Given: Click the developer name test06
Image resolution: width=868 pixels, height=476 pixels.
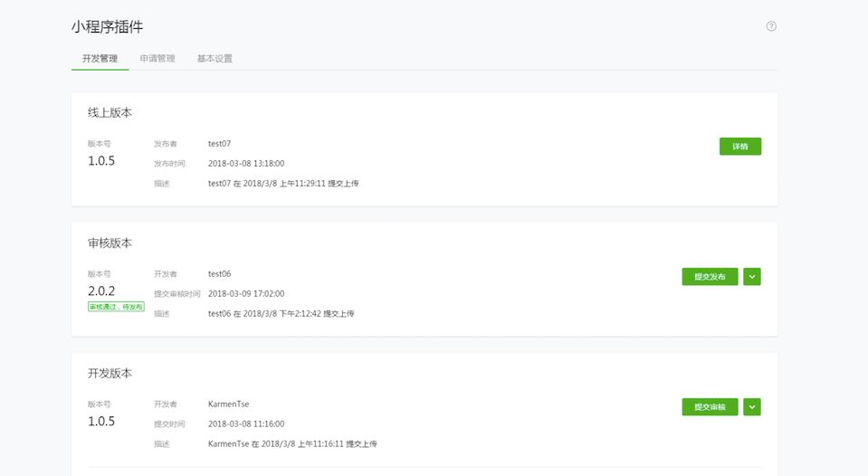Looking at the screenshot, I should (x=220, y=273).
